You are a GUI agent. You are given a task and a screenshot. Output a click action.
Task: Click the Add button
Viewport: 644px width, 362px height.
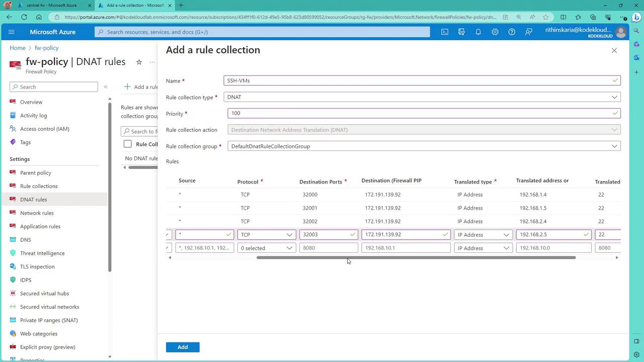[183, 347]
